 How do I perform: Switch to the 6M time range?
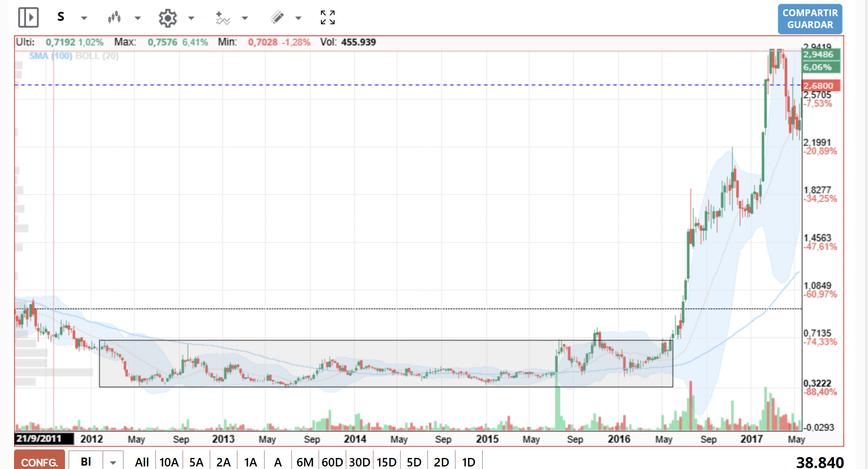tap(305, 462)
